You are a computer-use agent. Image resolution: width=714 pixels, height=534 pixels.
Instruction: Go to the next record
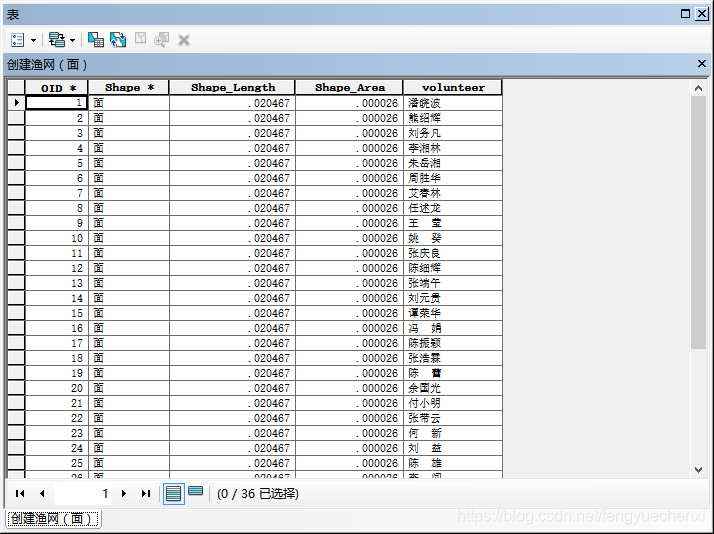pyautogui.click(x=124, y=493)
